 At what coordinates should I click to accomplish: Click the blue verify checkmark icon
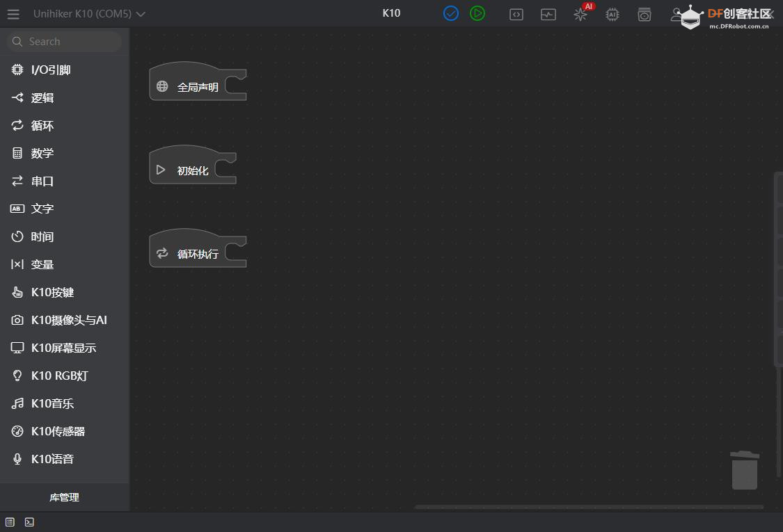[x=450, y=13]
